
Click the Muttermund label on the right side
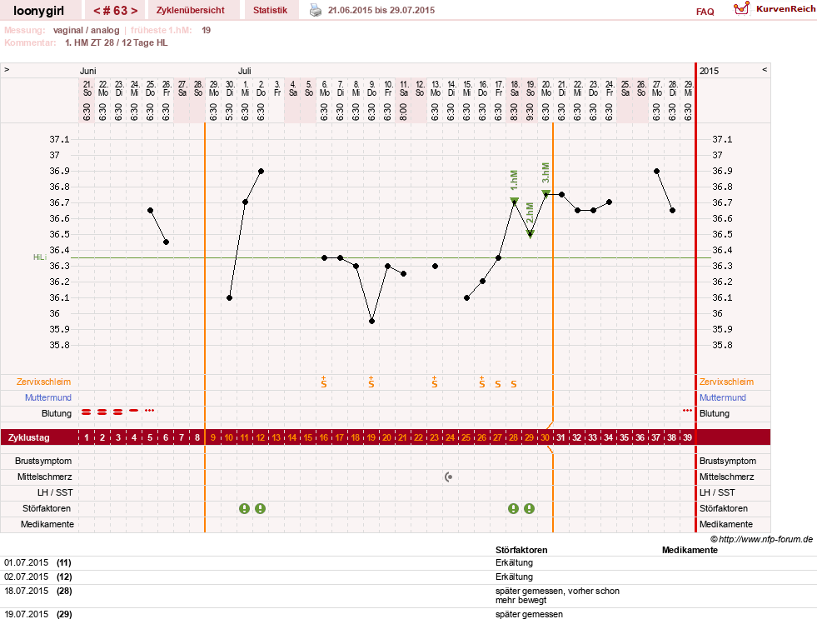(723, 397)
